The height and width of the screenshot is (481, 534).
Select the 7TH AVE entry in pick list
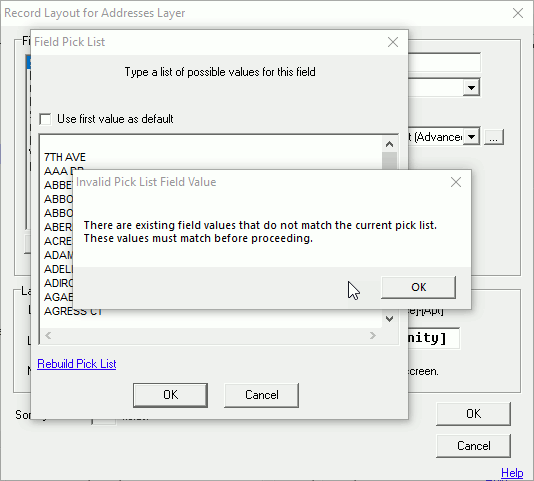pos(65,157)
